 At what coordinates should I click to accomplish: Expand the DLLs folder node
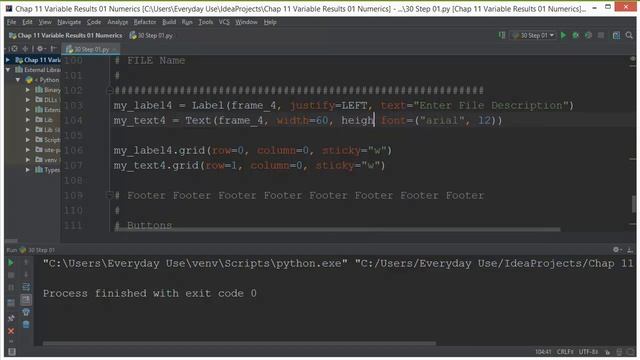tap(28, 100)
